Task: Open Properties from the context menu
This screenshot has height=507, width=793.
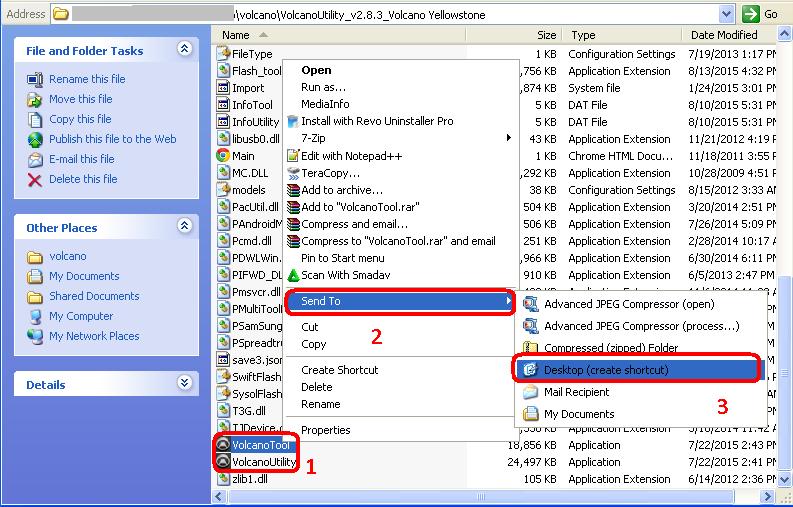Action: (400, 430)
